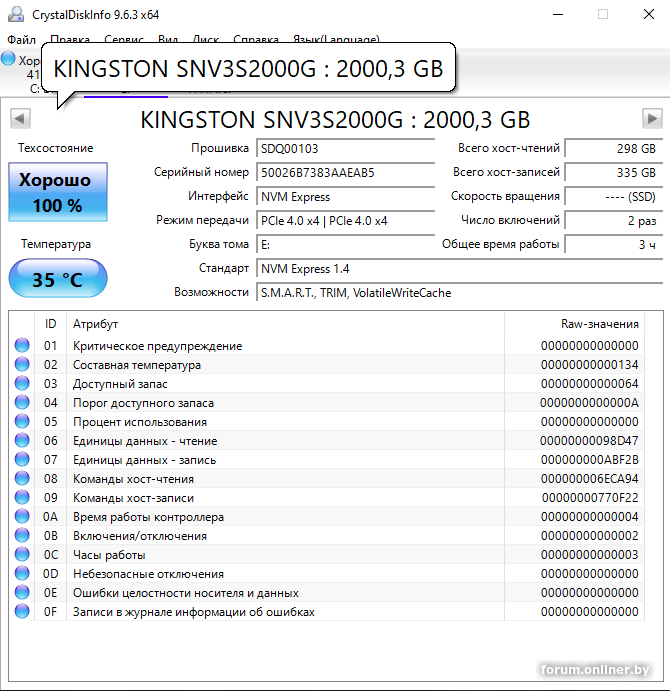This screenshot has width=670, height=691.
Task: Click the ID column header
Action: point(51,324)
